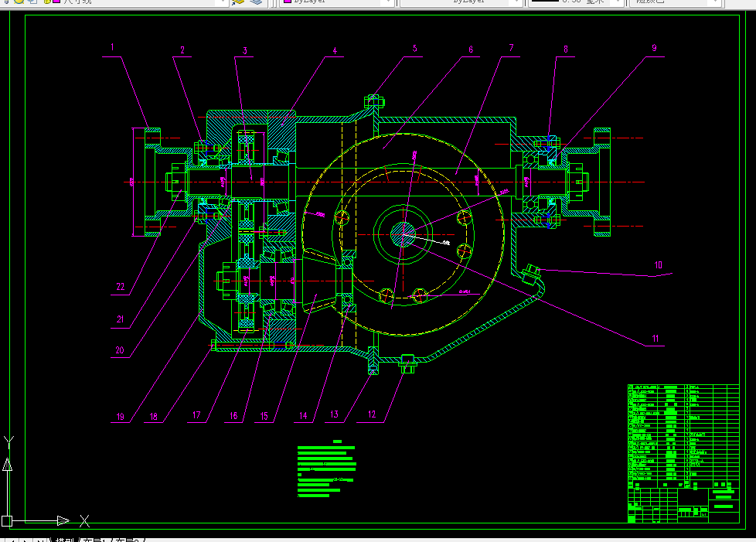756x542 pixels.
Task: Select part callout number 10
Action: [658, 264]
